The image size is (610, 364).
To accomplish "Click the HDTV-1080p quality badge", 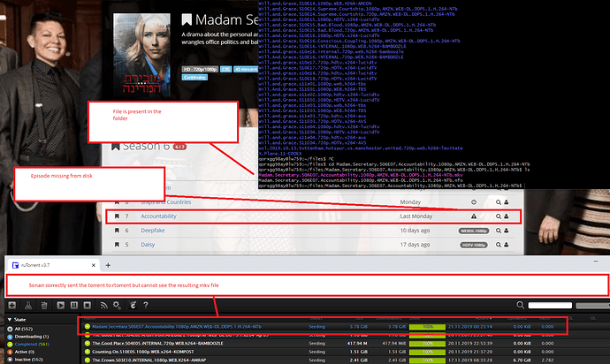I will pos(474,245).
